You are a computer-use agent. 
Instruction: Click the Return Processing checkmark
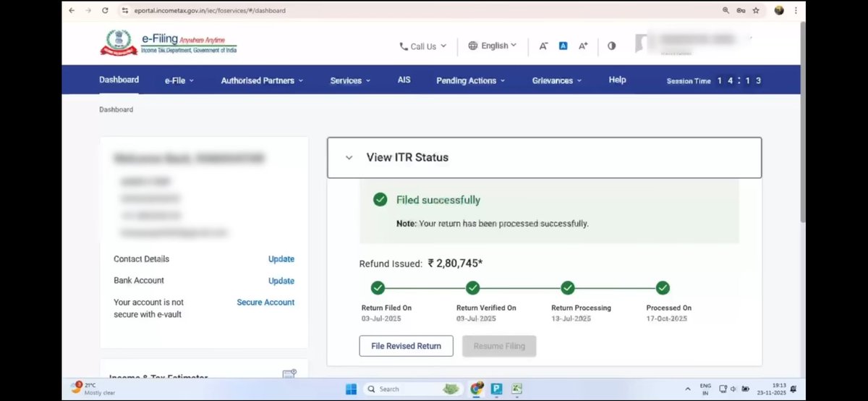pyautogui.click(x=568, y=288)
